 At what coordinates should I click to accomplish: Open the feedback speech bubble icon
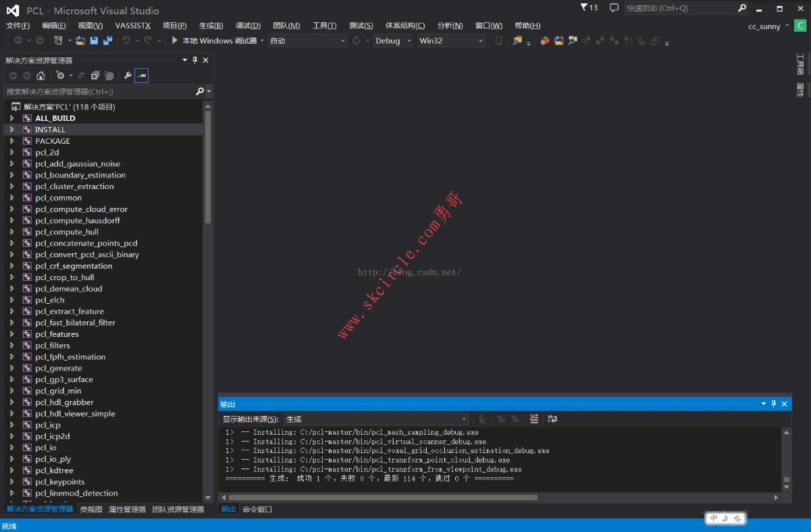(614, 8)
